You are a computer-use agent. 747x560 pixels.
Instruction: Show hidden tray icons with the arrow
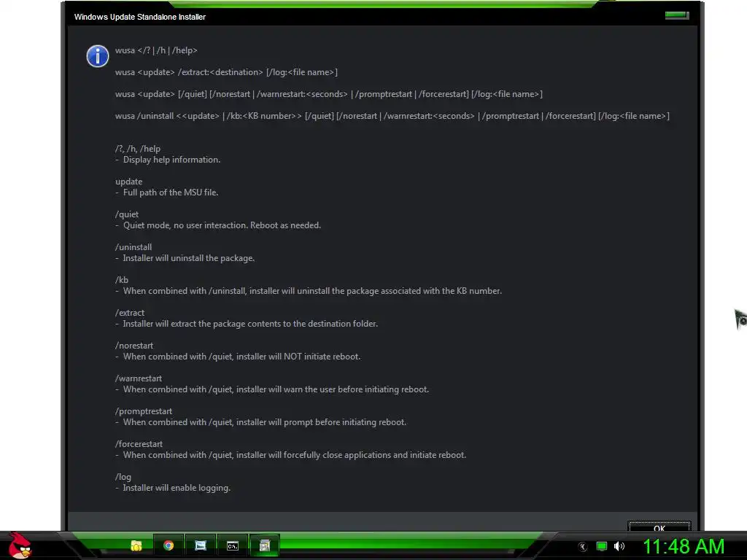coord(582,547)
